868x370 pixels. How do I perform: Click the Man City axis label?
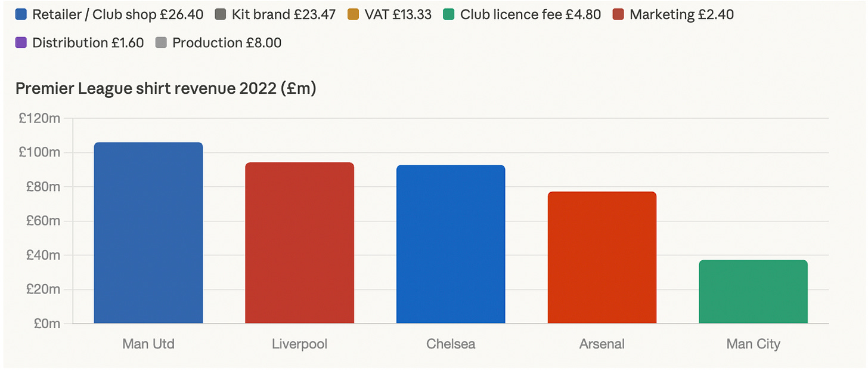(753, 344)
